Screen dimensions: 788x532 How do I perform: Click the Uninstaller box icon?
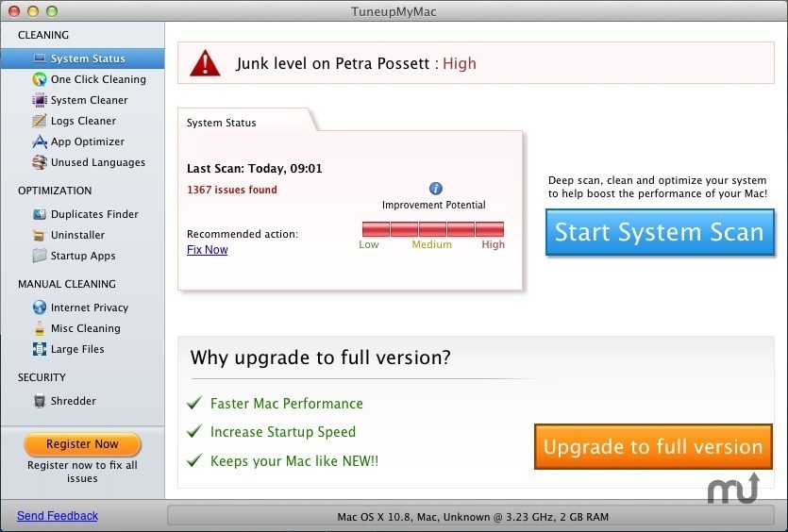40,235
